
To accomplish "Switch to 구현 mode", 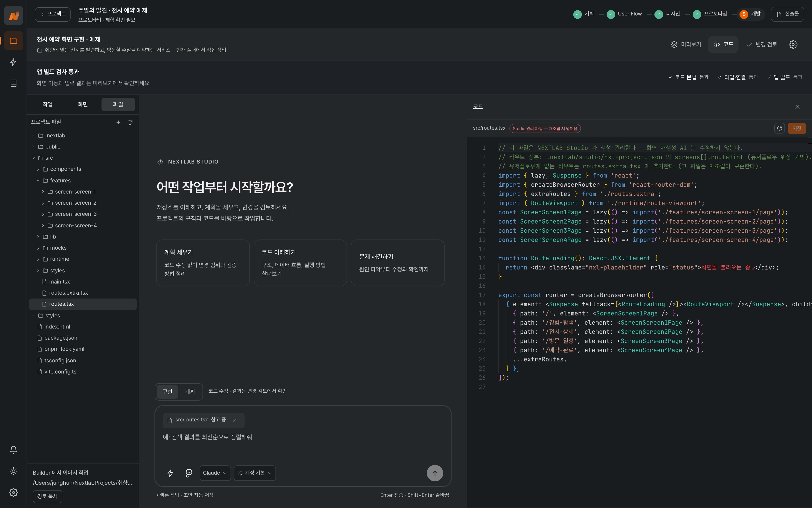I will click(167, 392).
